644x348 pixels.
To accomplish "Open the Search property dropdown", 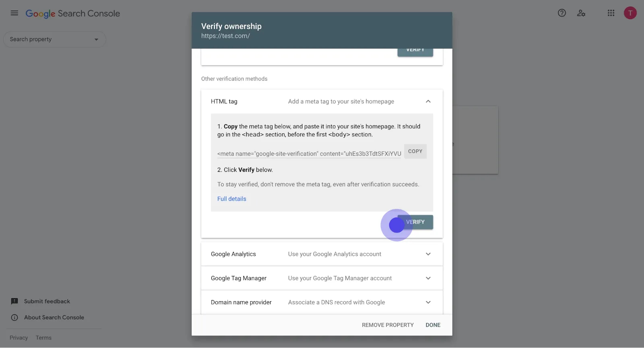I will coord(55,39).
